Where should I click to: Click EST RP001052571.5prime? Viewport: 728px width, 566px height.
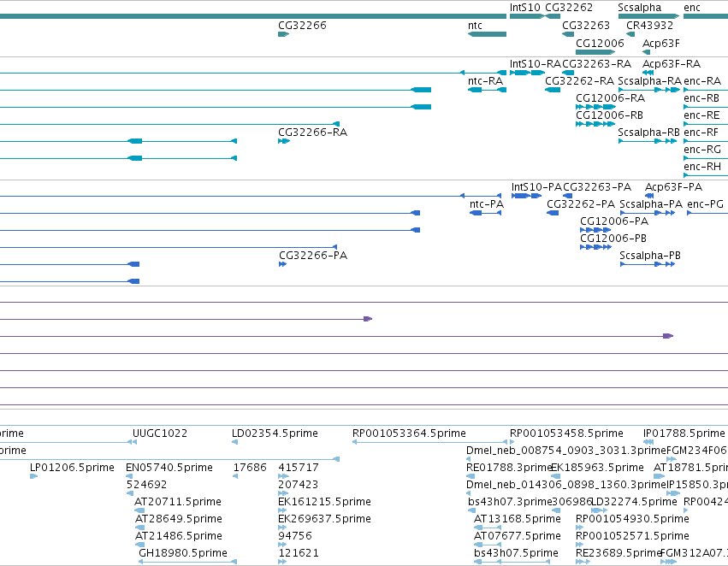click(x=632, y=536)
